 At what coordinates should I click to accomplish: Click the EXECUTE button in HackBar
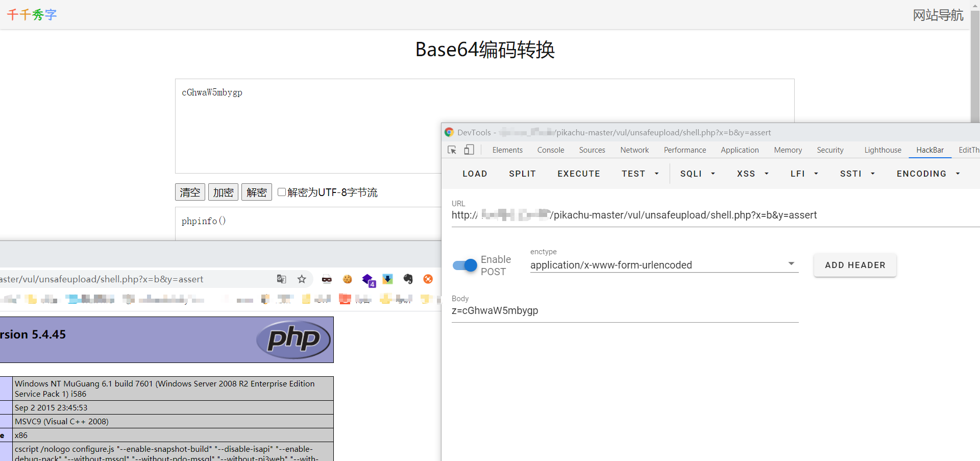click(579, 174)
